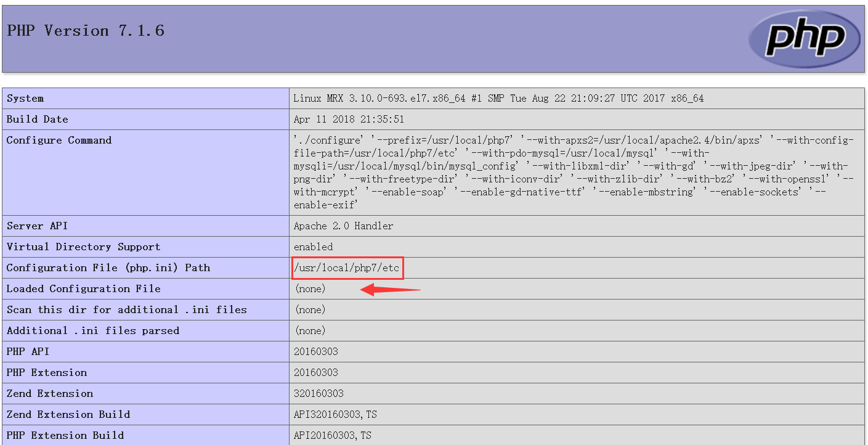
Task: Select '20160303' in the PHP API row
Action: click(316, 352)
